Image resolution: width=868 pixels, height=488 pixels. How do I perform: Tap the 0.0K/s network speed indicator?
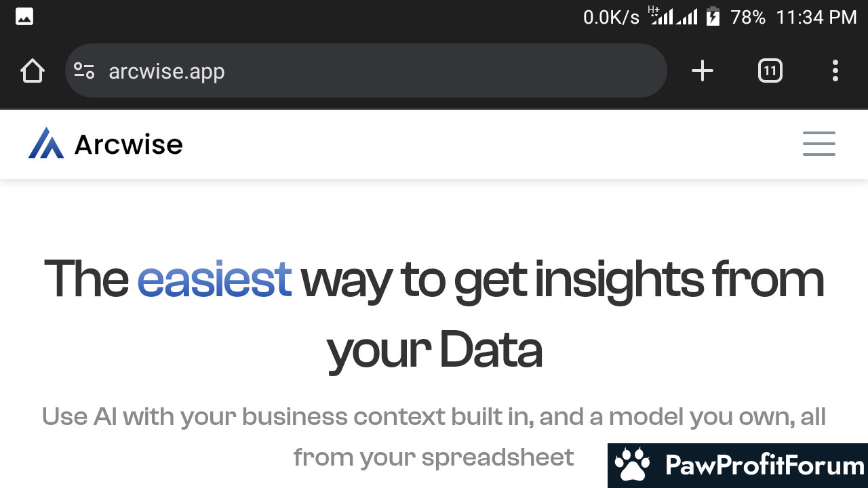pyautogui.click(x=611, y=17)
